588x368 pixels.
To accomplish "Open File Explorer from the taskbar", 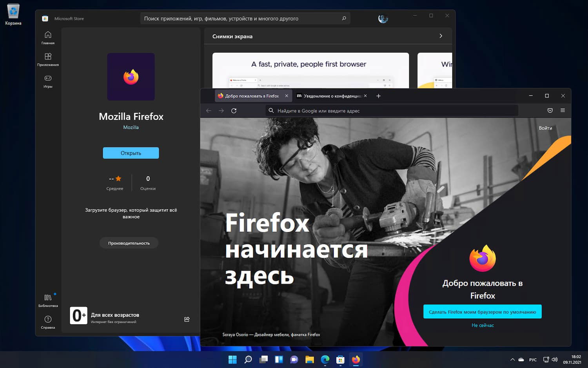I will (310, 359).
